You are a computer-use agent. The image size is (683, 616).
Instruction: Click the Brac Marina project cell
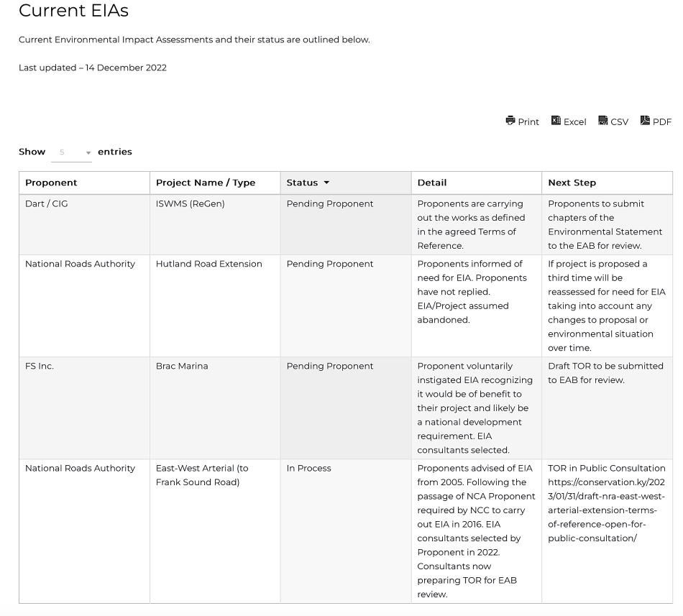click(x=182, y=366)
